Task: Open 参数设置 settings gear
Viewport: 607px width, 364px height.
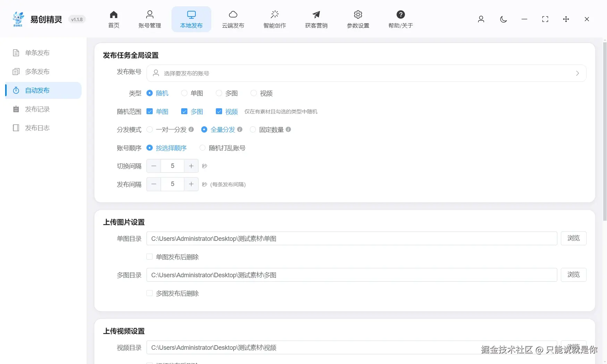Action: click(x=358, y=19)
